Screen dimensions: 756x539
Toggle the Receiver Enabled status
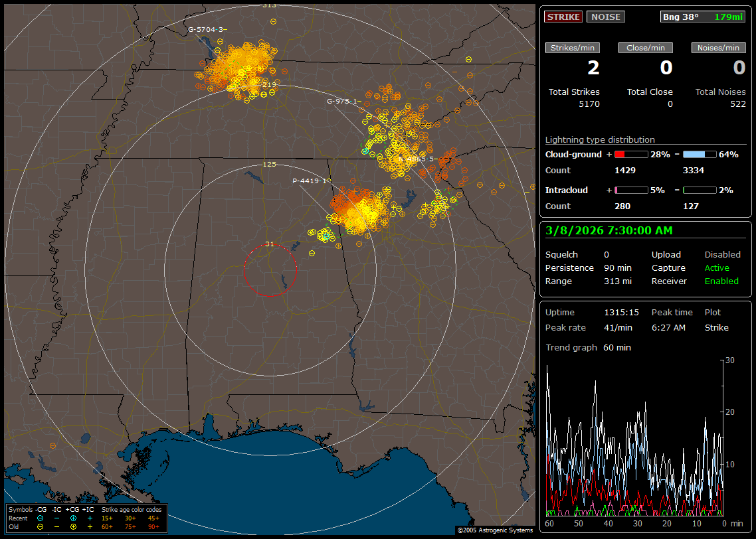point(721,281)
